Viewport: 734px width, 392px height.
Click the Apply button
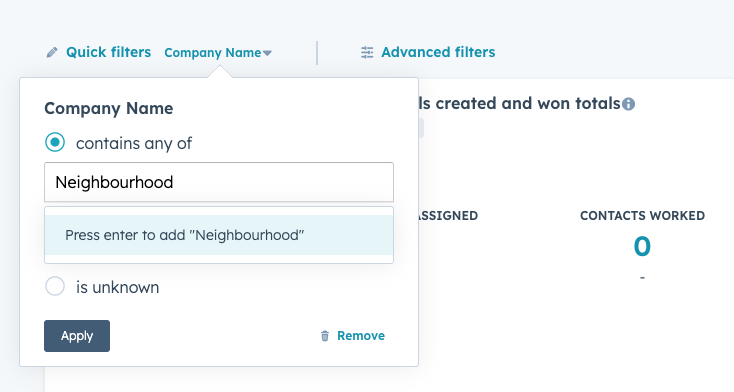tap(77, 336)
